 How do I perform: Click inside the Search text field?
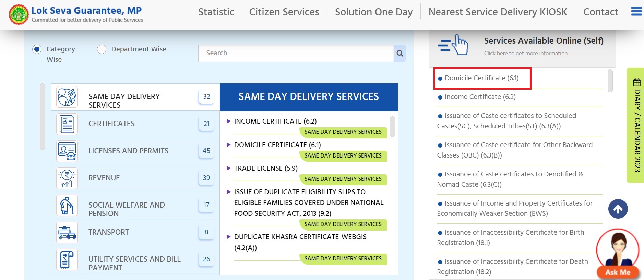[296, 53]
